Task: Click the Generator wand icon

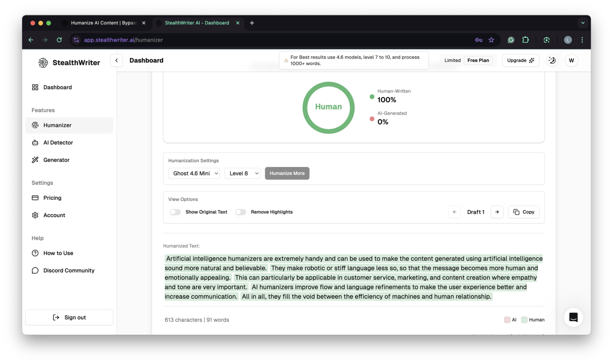Action: point(35,160)
